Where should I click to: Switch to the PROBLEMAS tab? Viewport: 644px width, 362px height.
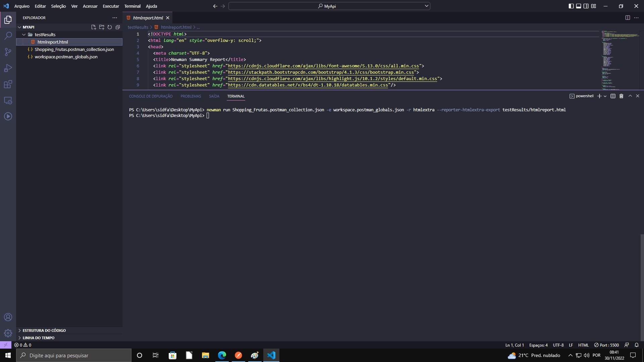tap(191, 96)
